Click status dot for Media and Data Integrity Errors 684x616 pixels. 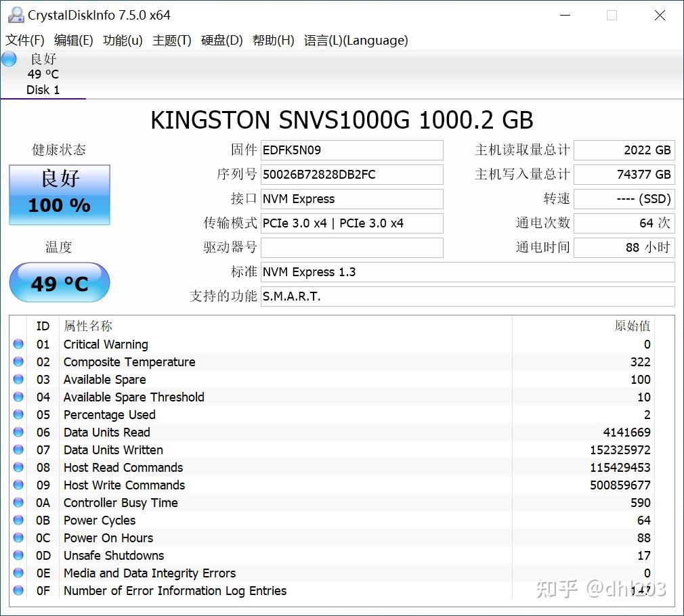click(18, 573)
